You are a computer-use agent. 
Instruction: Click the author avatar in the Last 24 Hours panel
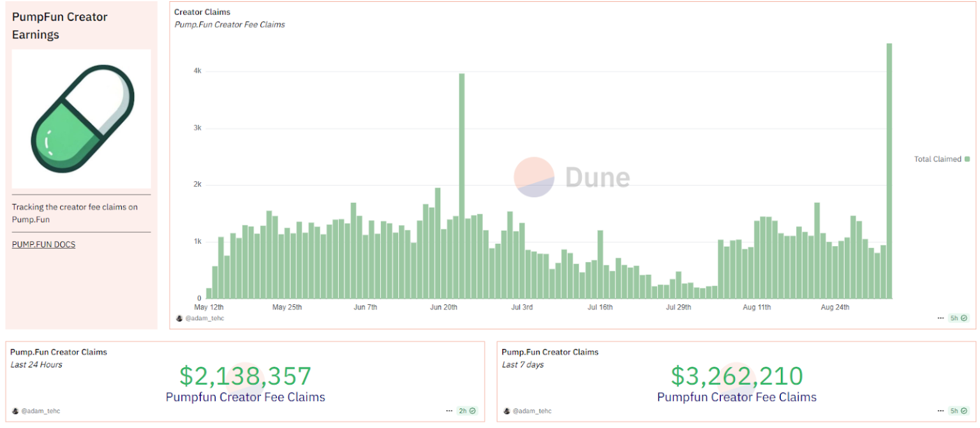[x=15, y=411]
